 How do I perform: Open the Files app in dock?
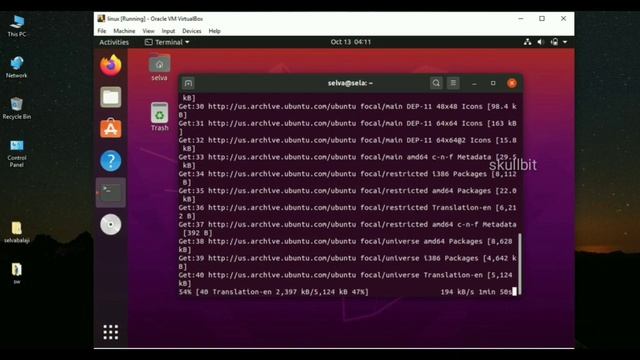[111, 97]
